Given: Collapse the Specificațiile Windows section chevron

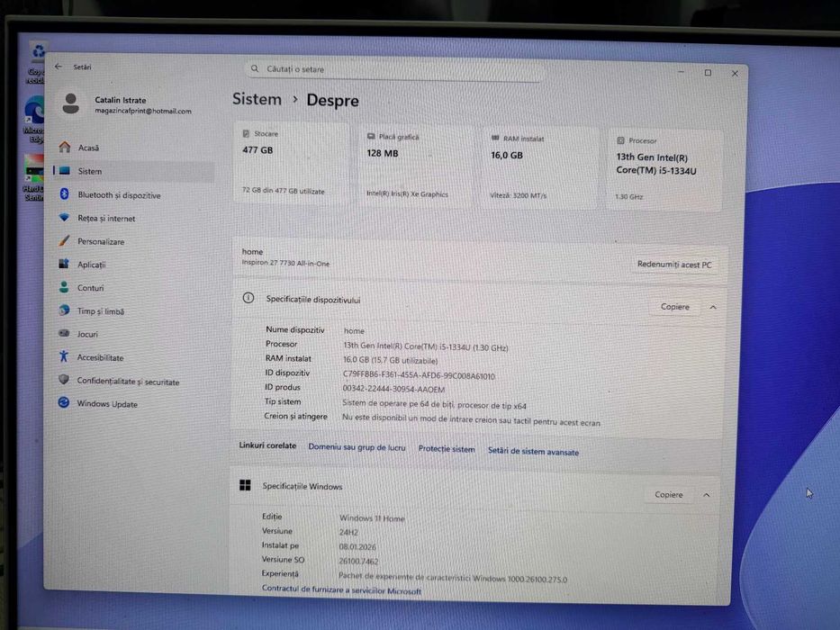Looking at the screenshot, I should click(706, 495).
